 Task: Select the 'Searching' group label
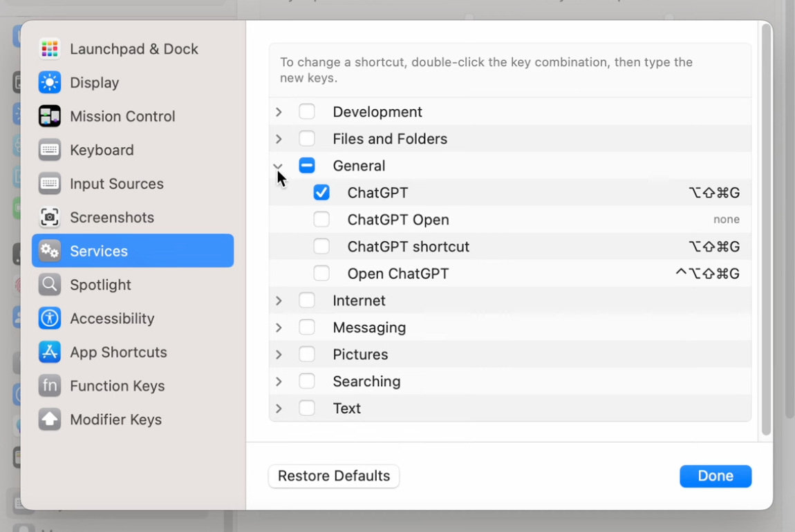pyautogui.click(x=366, y=381)
